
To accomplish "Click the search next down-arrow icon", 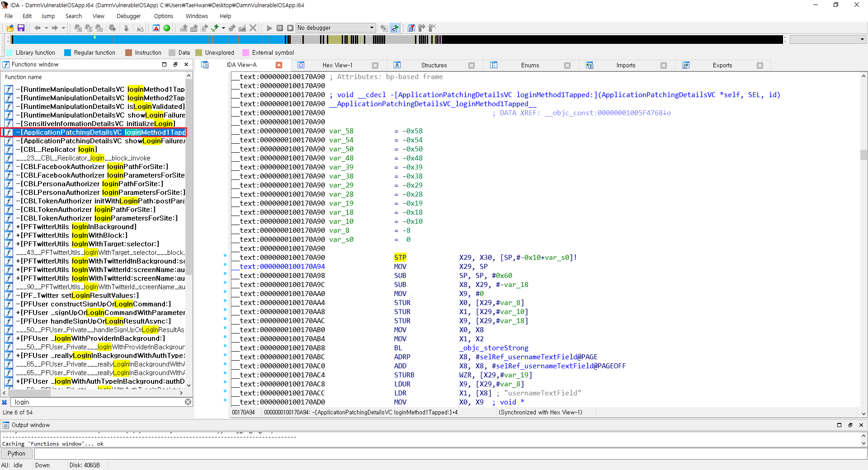I will coord(126,28).
